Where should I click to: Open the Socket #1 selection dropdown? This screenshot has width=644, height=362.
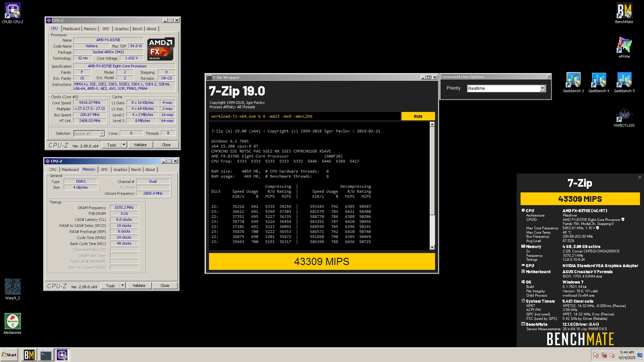[102, 133]
